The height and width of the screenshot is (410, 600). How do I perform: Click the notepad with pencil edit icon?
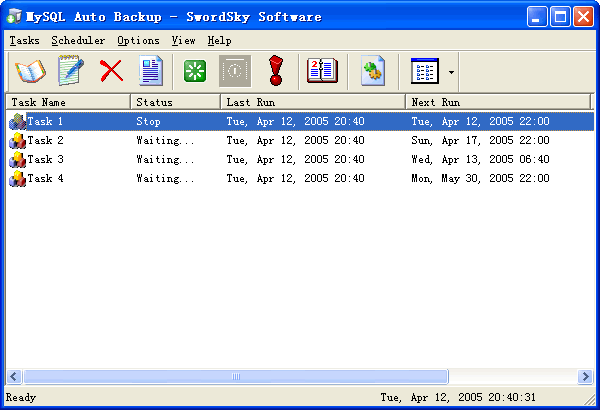[x=71, y=70]
